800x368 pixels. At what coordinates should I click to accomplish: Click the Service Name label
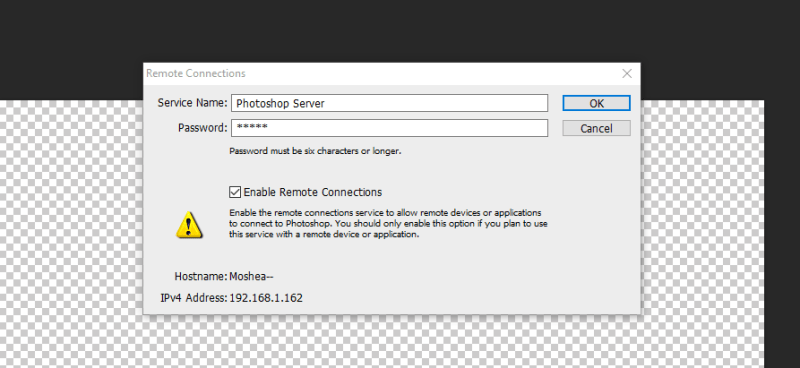(192, 103)
